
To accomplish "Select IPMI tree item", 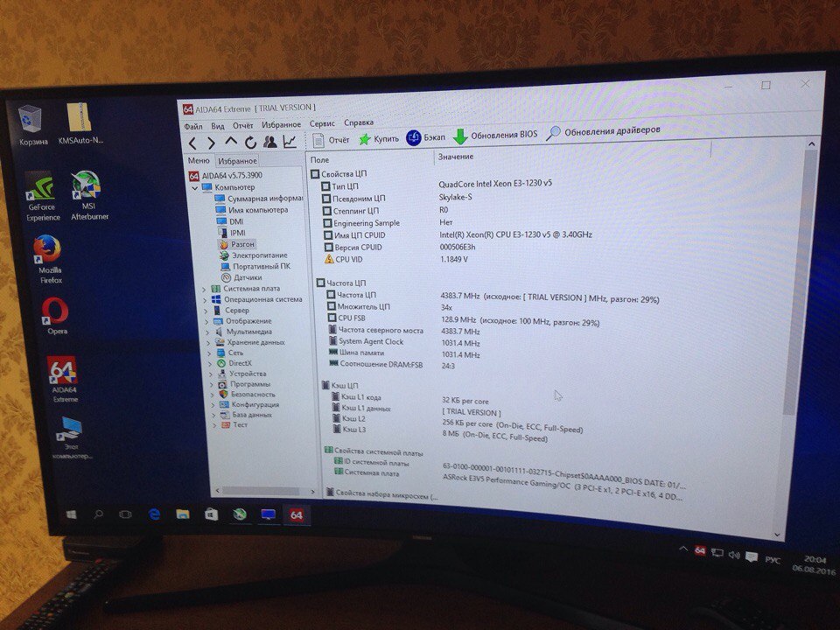I will coord(232,233).
